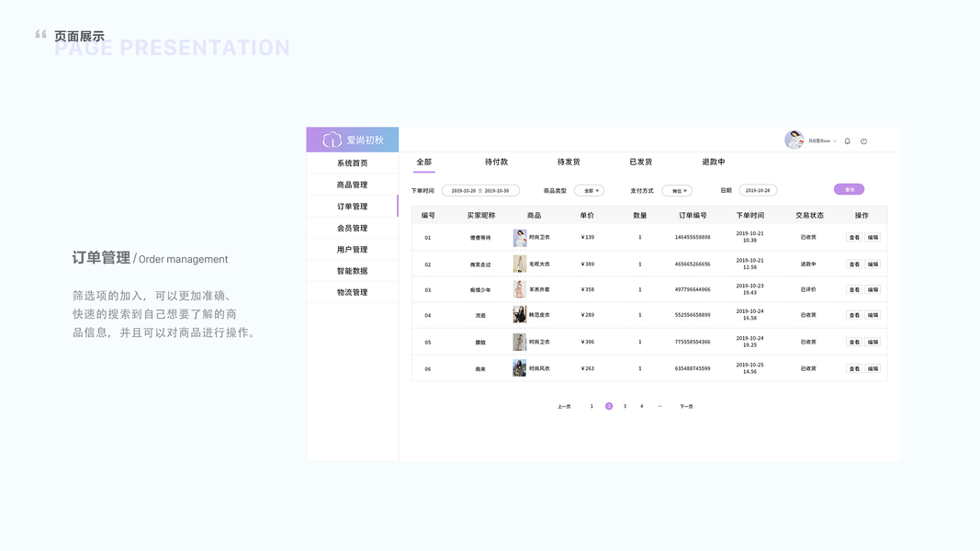This screenshot has width=980, height=551.
Task: Click 编辑 for order 05
Action: (873, 343)
